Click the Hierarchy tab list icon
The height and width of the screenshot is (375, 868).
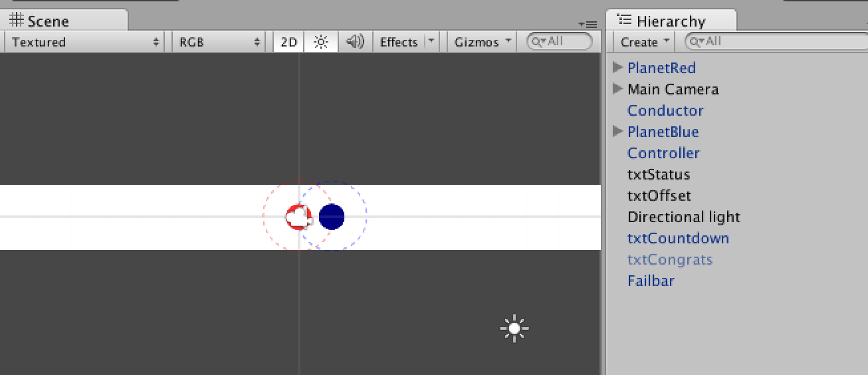pos(623,20)
